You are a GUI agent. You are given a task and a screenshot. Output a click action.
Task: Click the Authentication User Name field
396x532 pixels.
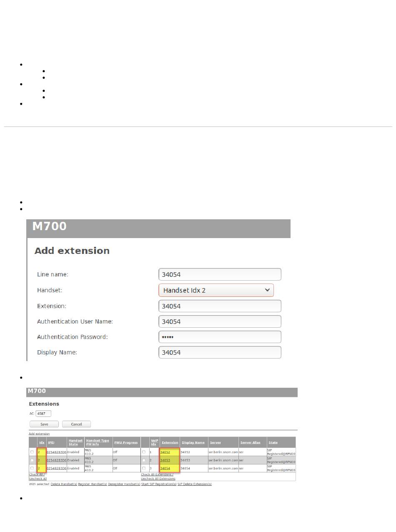point(220,321)
